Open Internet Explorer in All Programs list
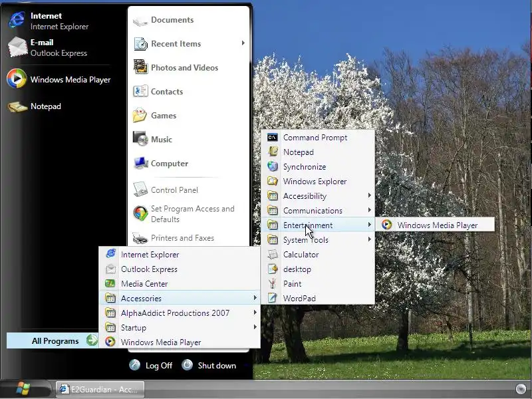 (x=180, y=255)
